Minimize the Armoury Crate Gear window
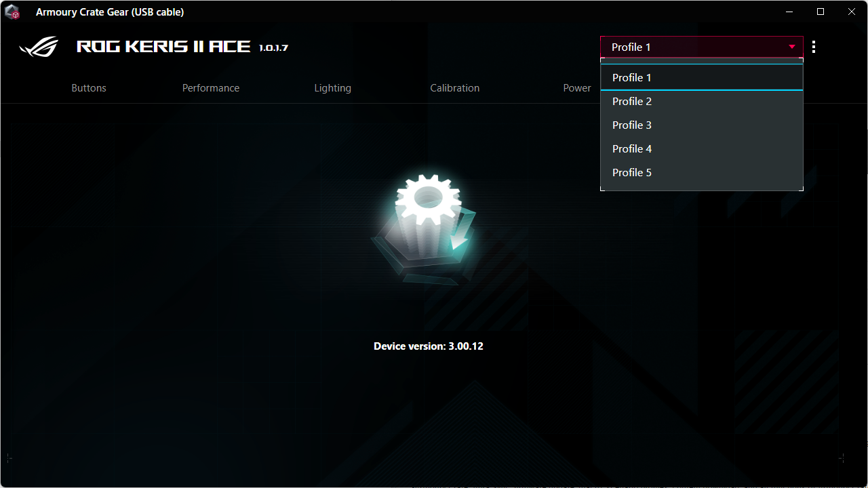The image size is (868, 488). pos(789,12)
